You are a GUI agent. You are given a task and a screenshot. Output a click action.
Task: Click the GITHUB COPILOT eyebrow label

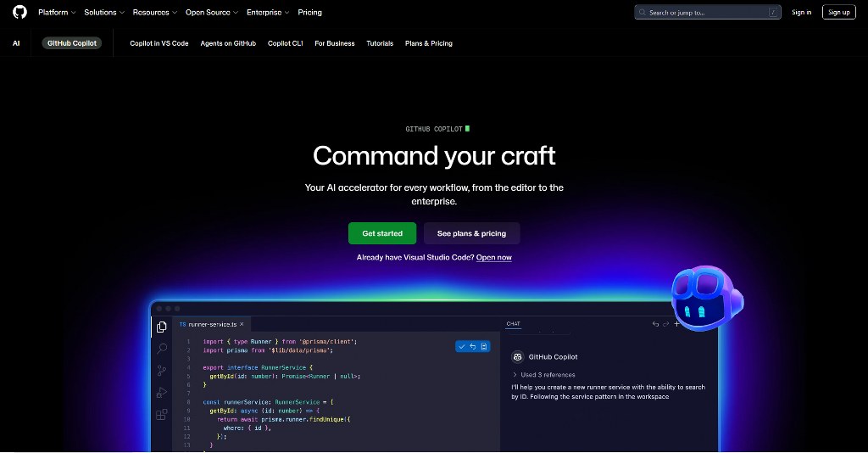(x=434, y=129)
